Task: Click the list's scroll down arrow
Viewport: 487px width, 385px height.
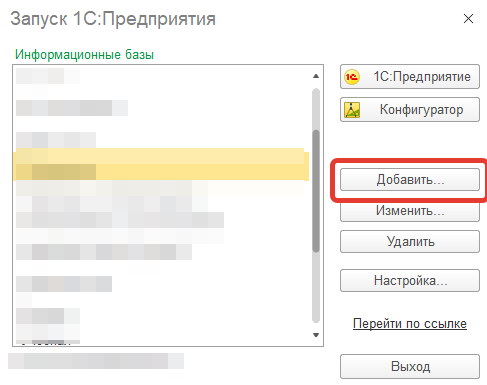Action: point(316,335)
